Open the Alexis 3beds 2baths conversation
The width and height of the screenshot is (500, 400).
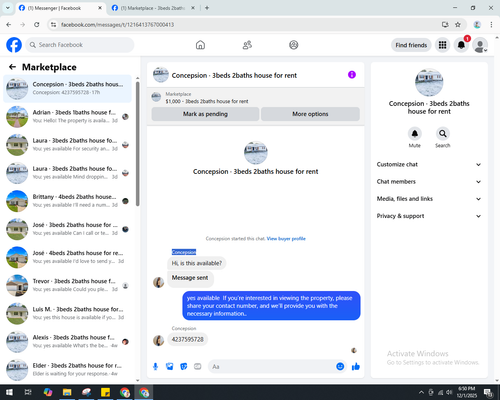68,342
